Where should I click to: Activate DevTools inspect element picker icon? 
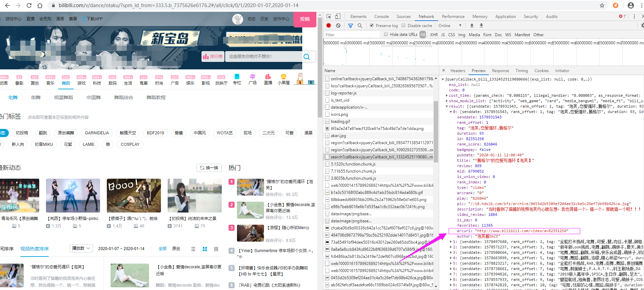click(329, 16)
